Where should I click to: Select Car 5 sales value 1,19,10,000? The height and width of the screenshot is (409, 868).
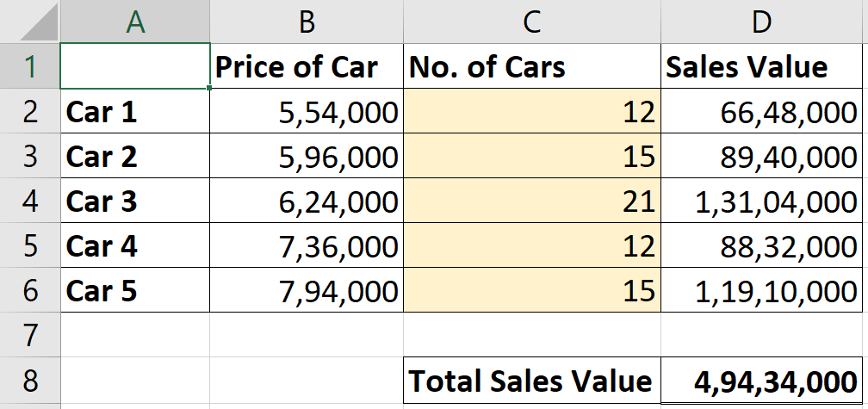(x=760, y=290)
